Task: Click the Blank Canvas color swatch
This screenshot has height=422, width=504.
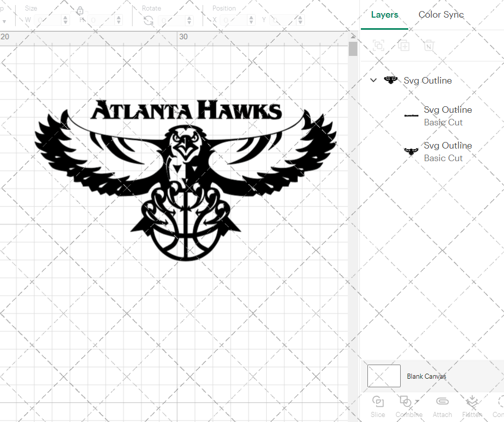Action: click(x=384, y=376)
